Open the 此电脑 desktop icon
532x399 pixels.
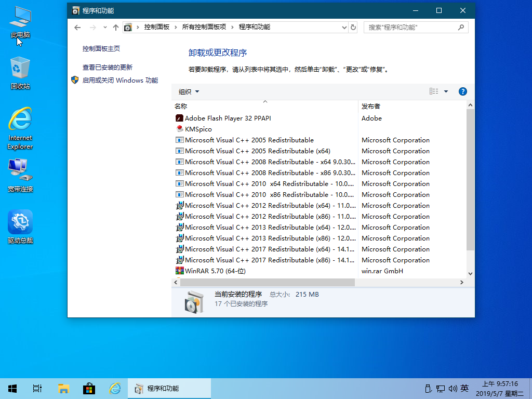(20, 22)
